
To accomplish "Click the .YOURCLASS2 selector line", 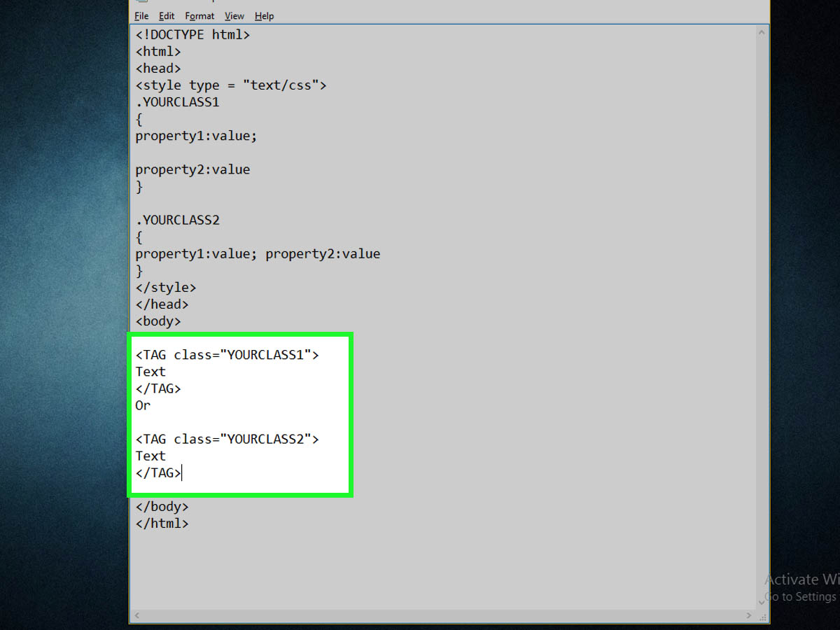I will 178,220.
